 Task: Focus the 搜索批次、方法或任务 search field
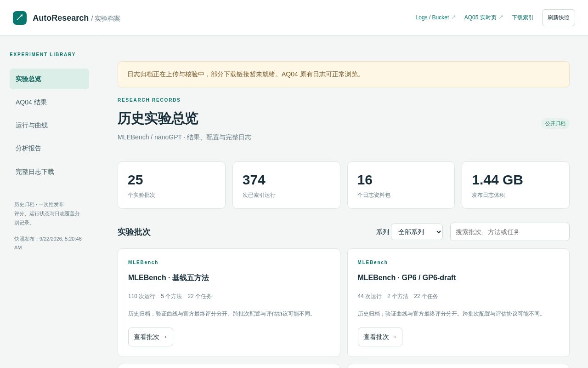point(510,232)
